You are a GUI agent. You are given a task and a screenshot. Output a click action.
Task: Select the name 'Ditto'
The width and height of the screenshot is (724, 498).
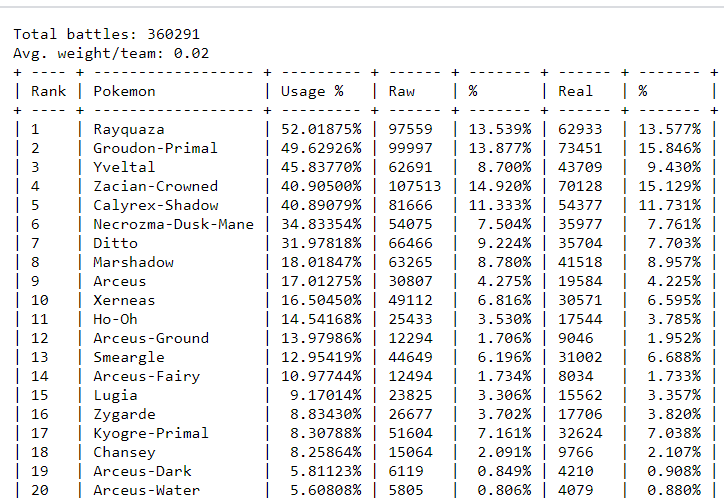tap(115, 243)
